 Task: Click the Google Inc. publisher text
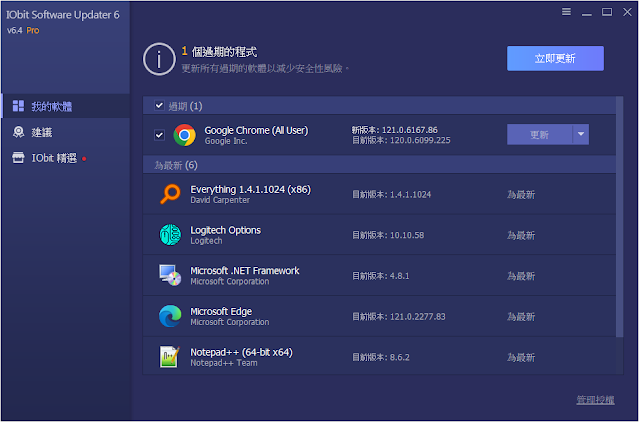(x=226, y=141)
